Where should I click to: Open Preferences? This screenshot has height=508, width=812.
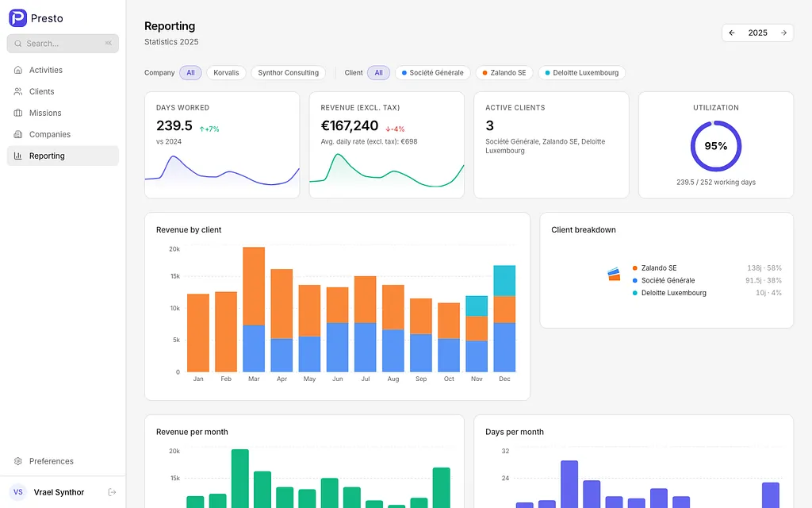point(63,461)
